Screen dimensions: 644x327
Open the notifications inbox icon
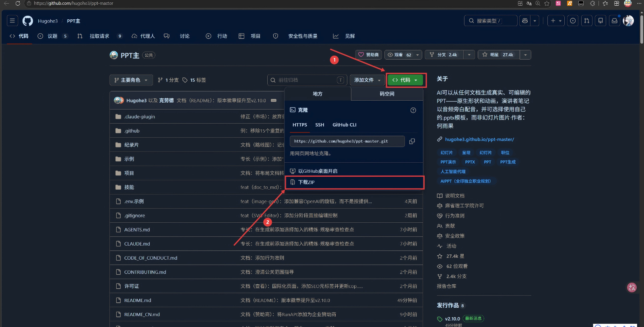pos(614,21)
